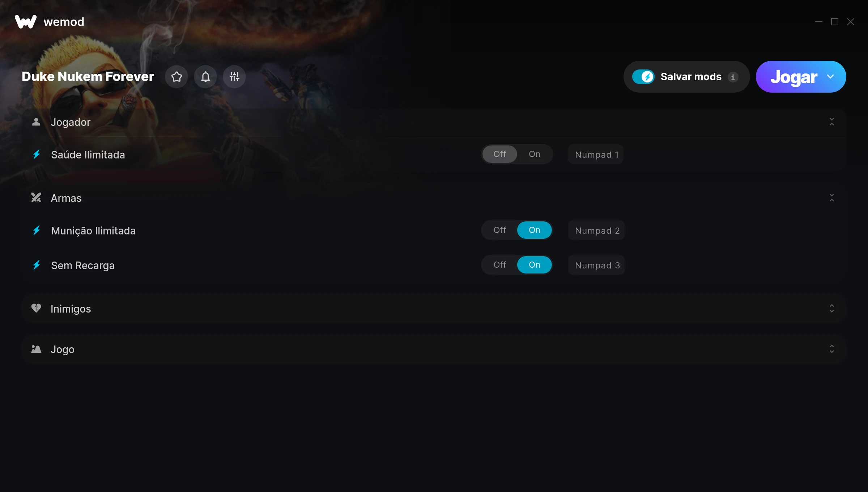
Task: Click the Jogo category icon
Action: (36, 349)
